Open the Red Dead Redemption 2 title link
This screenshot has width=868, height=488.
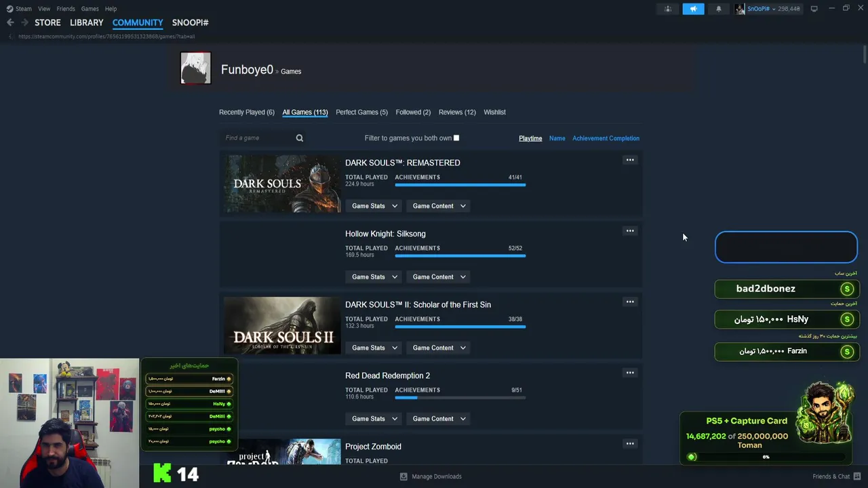click(x=387, y=375)
